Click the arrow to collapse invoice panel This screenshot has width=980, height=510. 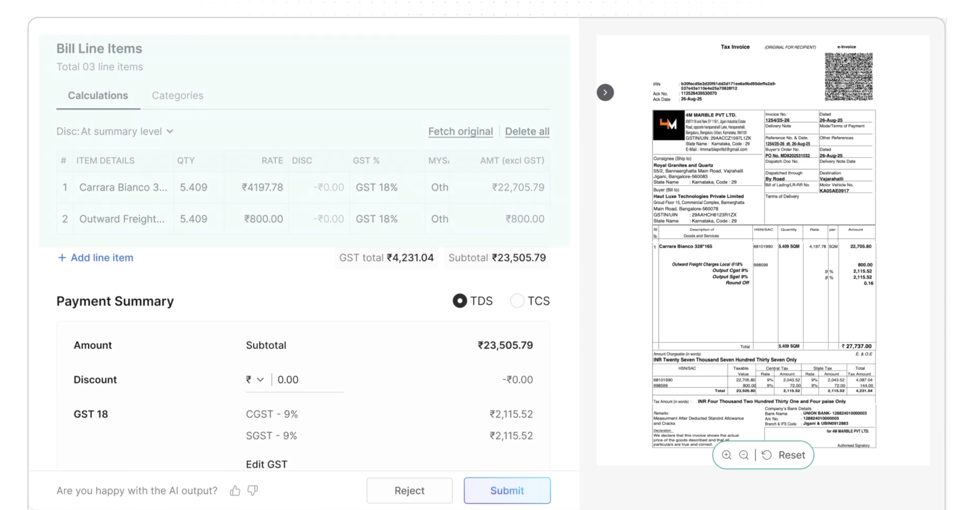[605, 92]
